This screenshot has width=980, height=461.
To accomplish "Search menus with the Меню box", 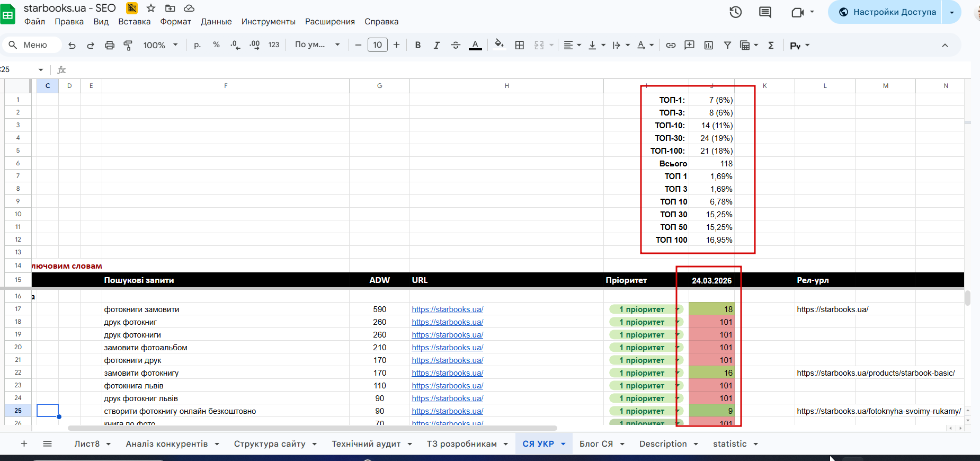I will (x=32, y=45).
